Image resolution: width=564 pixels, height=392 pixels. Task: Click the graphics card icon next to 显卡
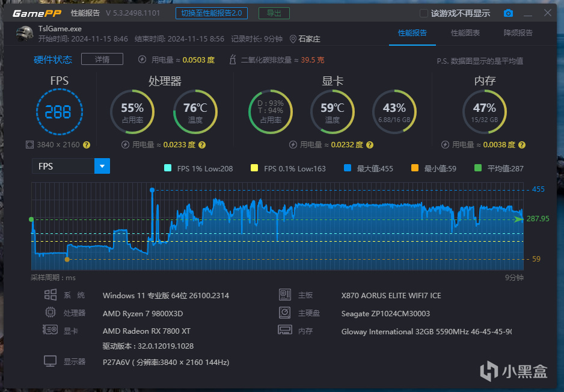coord(50,329)
